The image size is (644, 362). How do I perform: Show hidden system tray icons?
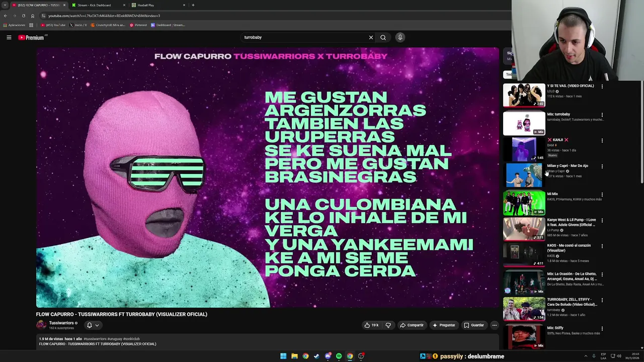tap(586, 356)
